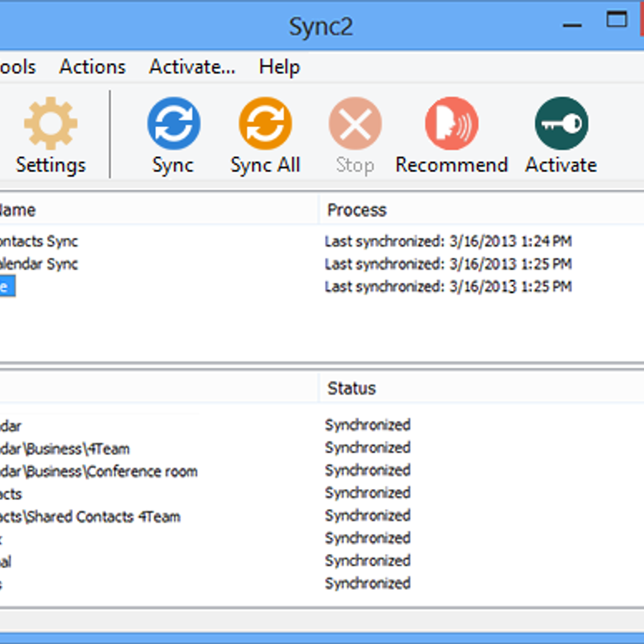Minimize the Sync2 window

coord(573,24)
